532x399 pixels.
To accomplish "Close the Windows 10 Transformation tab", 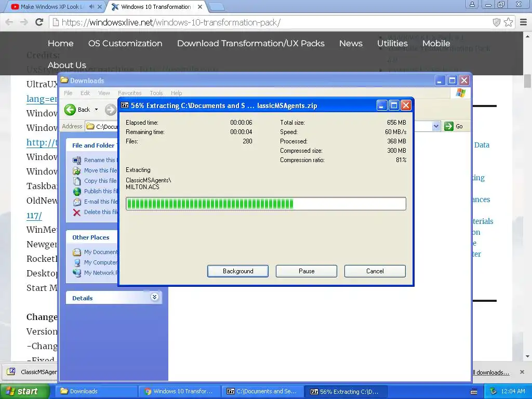I will [200, 6].
